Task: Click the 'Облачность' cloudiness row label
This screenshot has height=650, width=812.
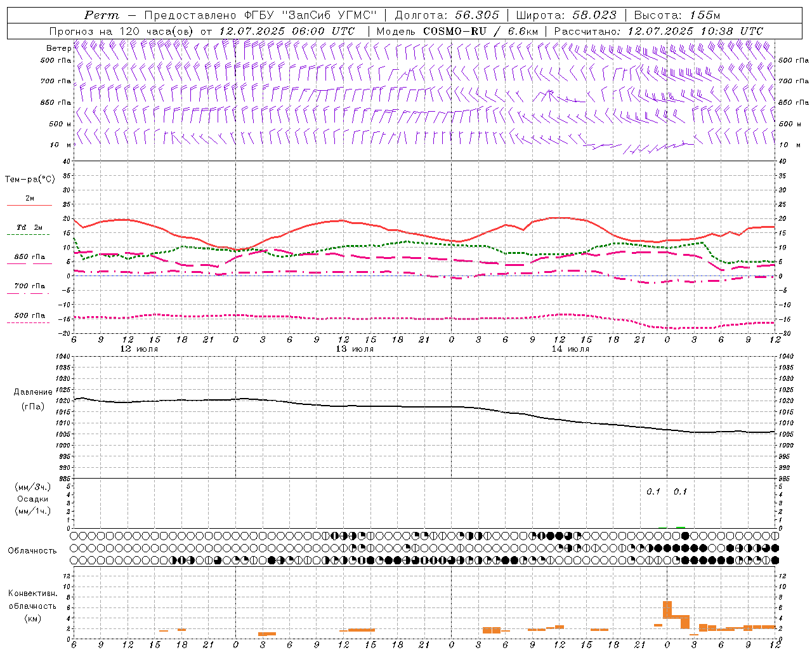Action: (32, 551)
